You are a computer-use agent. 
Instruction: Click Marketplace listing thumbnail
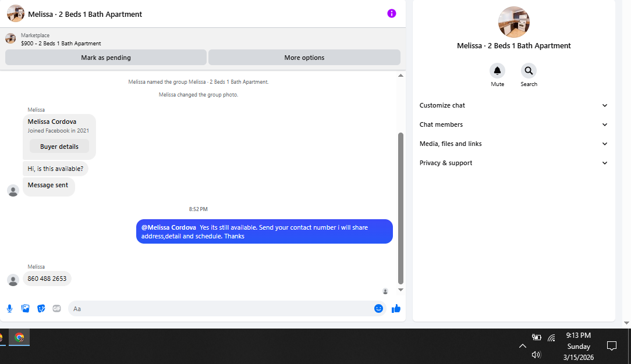click(10, 39)
